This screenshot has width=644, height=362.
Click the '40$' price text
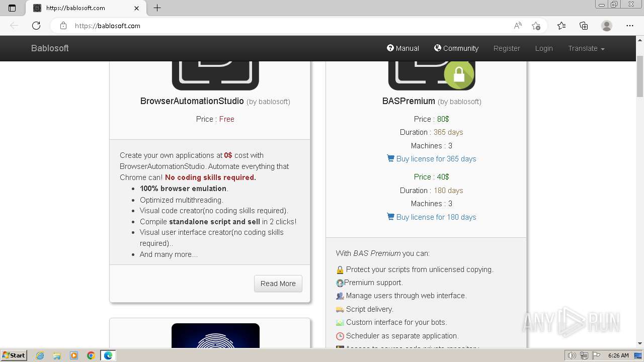pos(443,177)
